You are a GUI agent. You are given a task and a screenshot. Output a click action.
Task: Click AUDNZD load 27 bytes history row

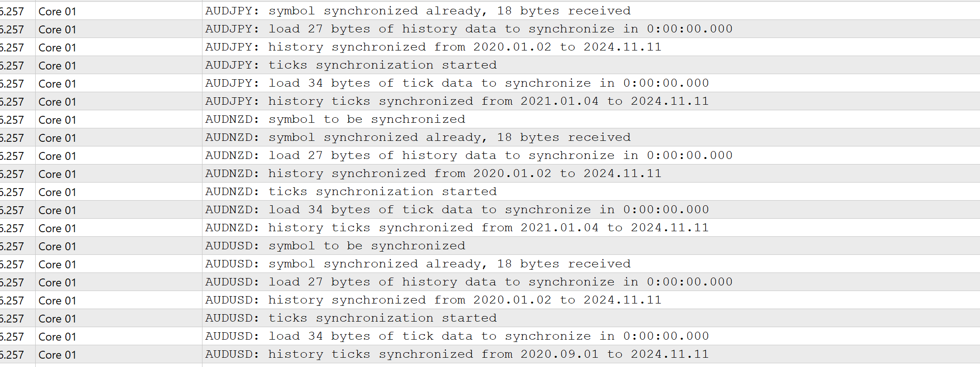pos(490,155)
